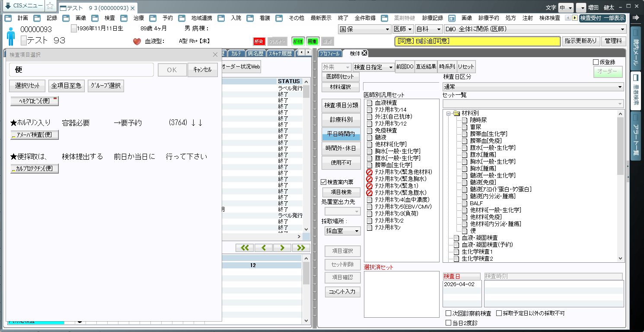Collapse the 材料別 tree node
This screenshot has height=332, width=644.
point(449,113)
